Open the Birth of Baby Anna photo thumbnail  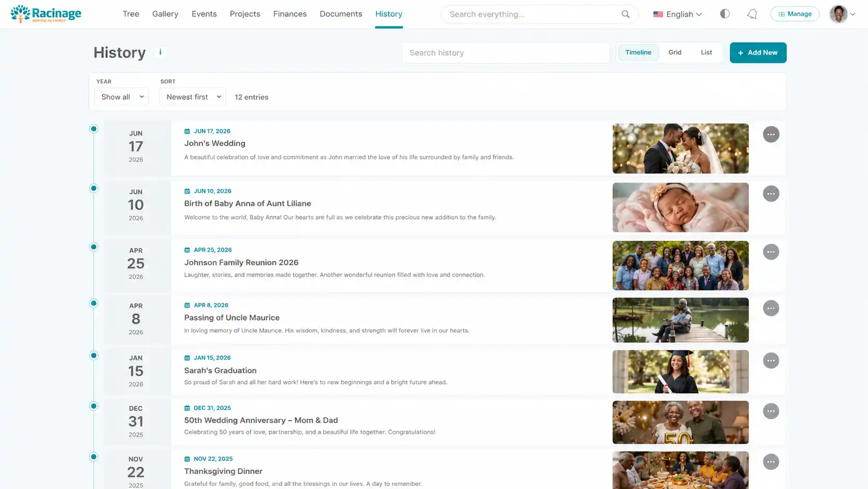point(681,207)
